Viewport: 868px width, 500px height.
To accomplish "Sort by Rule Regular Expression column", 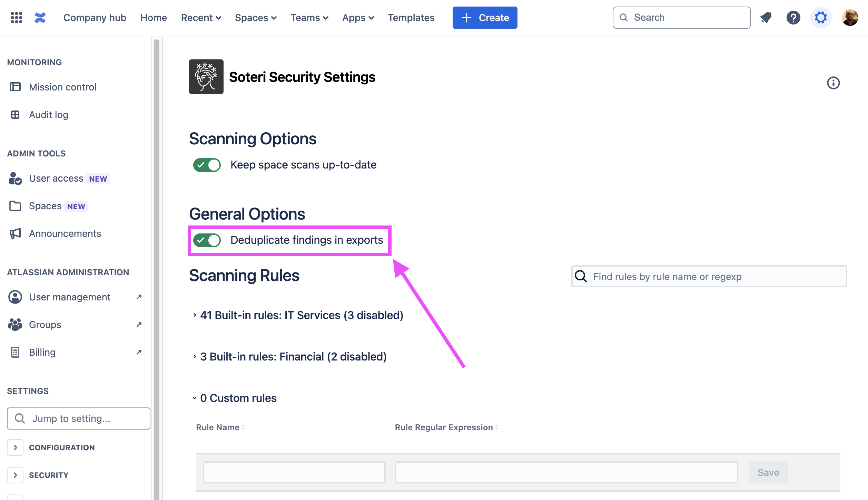I will coord(446,427).
